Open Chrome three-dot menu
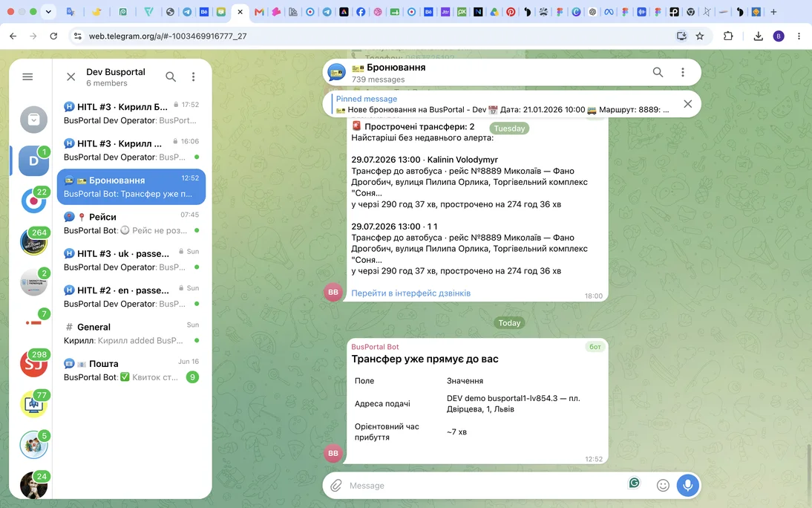 pos(799,36)
